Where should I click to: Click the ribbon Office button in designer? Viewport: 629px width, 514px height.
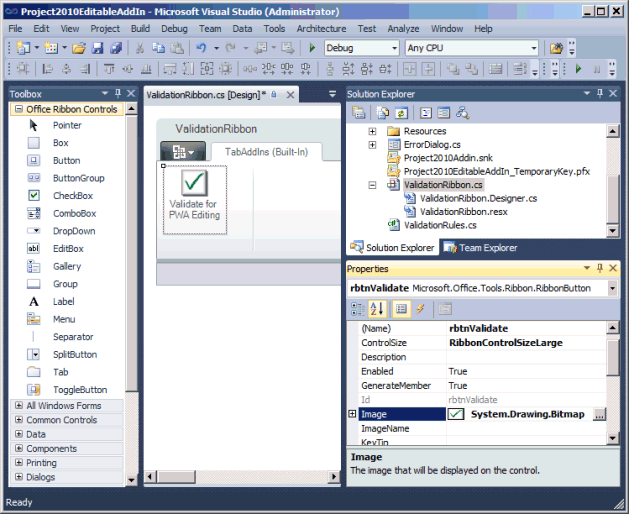pyautogui.click(x=183, y=152)
